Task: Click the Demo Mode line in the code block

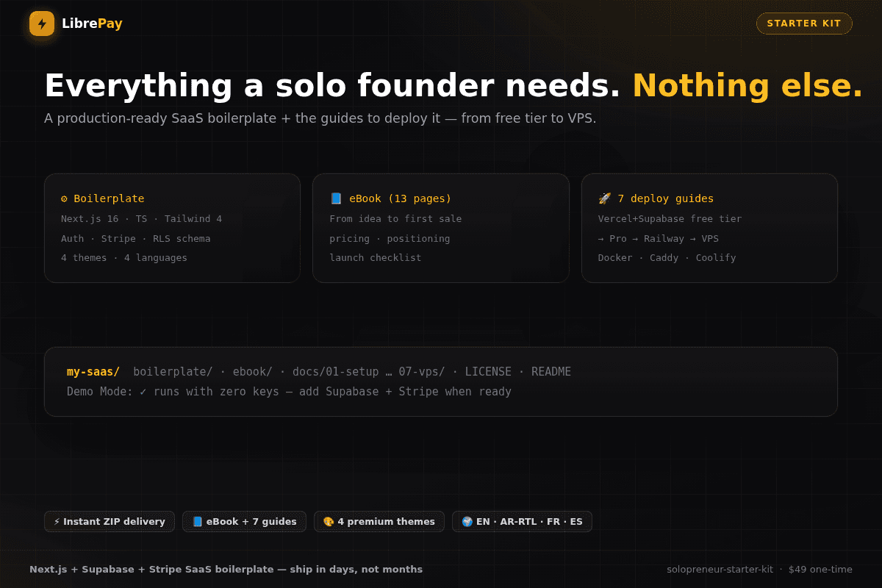Action: [289, 392]
